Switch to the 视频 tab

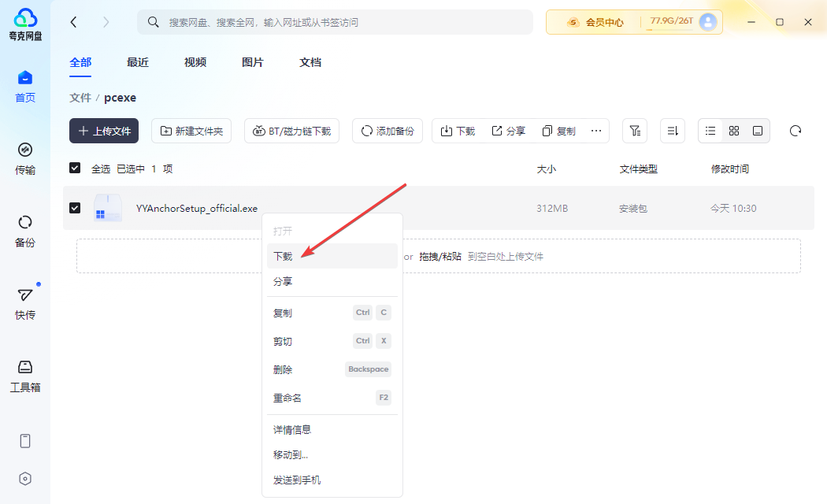(x=195, y=62)
